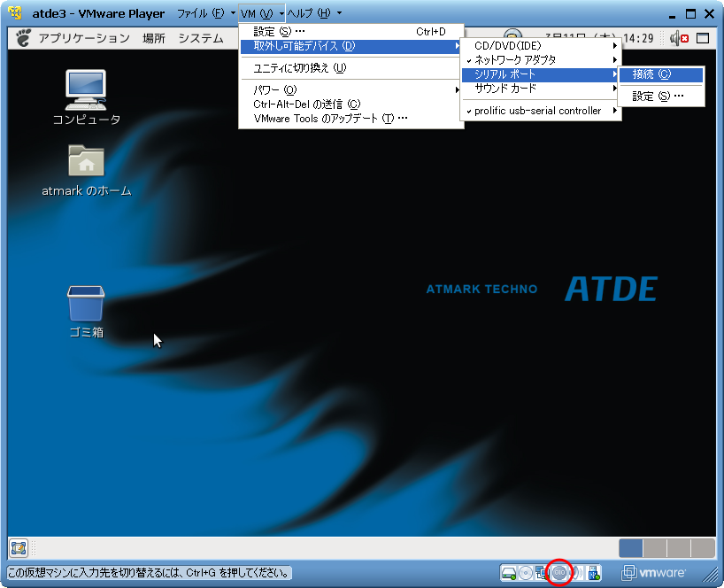724x588 pixels.
Task: Click the sound card status icon
Action: pos(577,573)
